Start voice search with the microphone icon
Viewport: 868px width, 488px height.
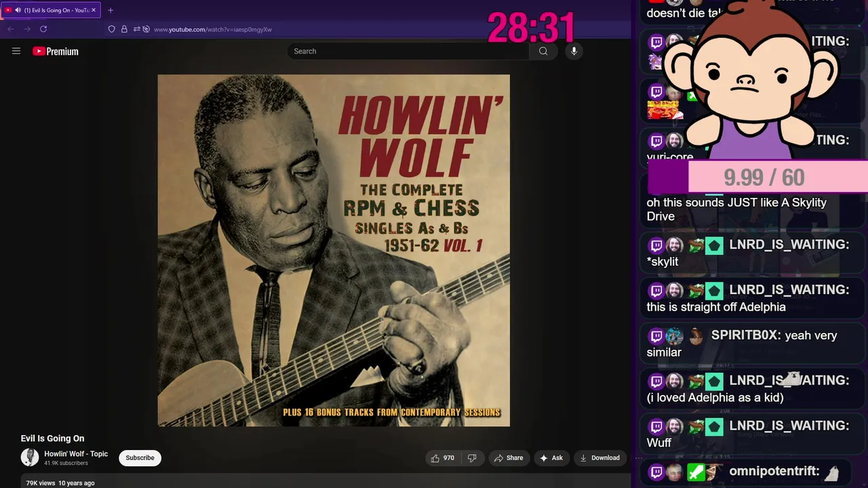(574, 51)
